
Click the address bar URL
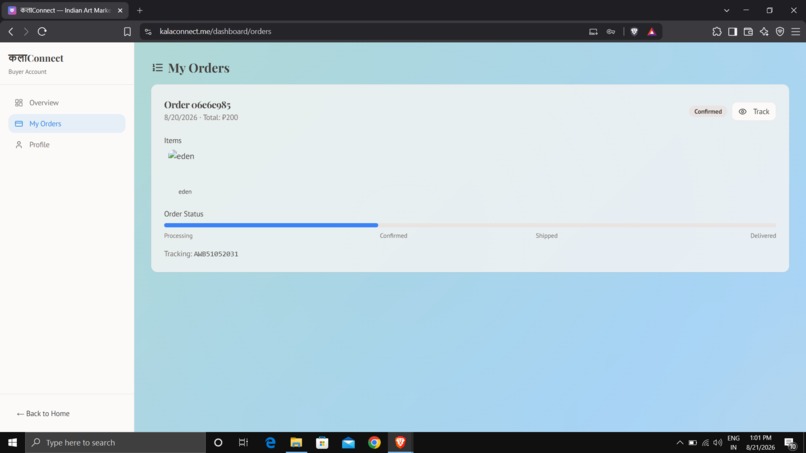pos(215,31)
